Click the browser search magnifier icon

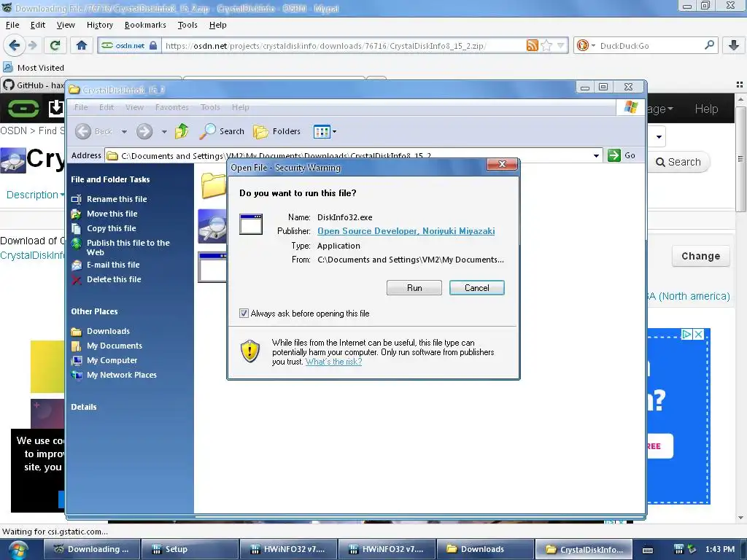click(x=709, y=45)
